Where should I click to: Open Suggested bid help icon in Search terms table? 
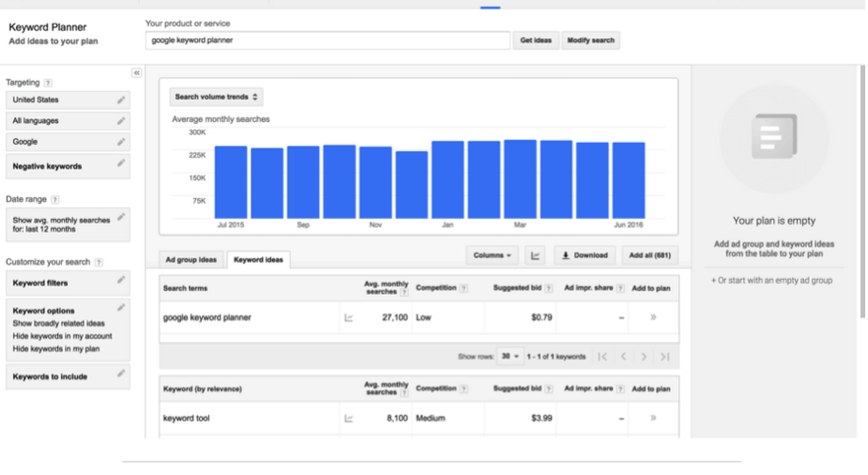point(549,289)
